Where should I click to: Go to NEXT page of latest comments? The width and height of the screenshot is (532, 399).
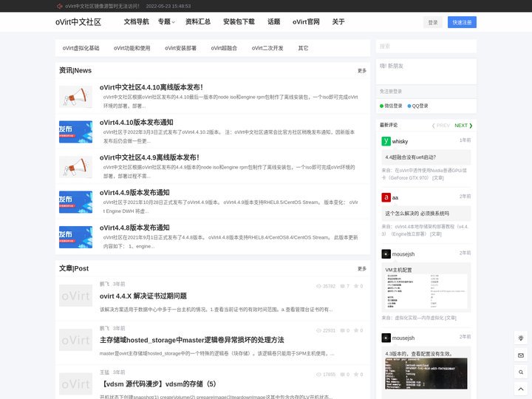point(463,126)
